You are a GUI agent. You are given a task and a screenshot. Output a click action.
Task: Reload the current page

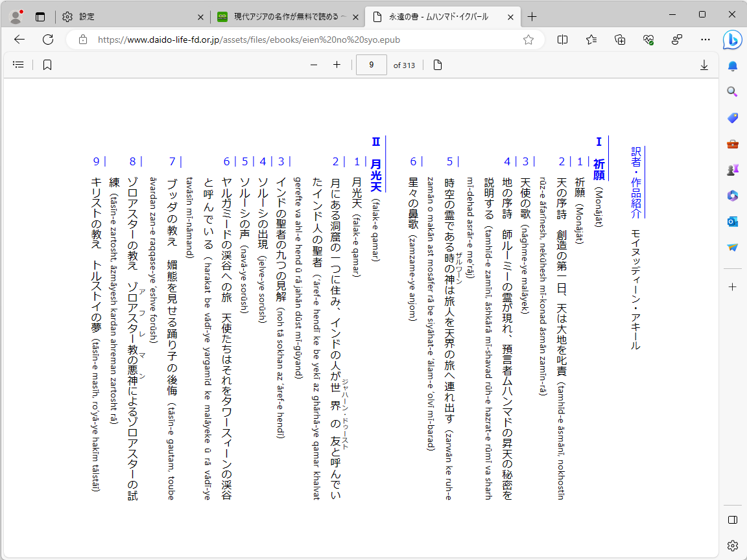coord(47,40)
